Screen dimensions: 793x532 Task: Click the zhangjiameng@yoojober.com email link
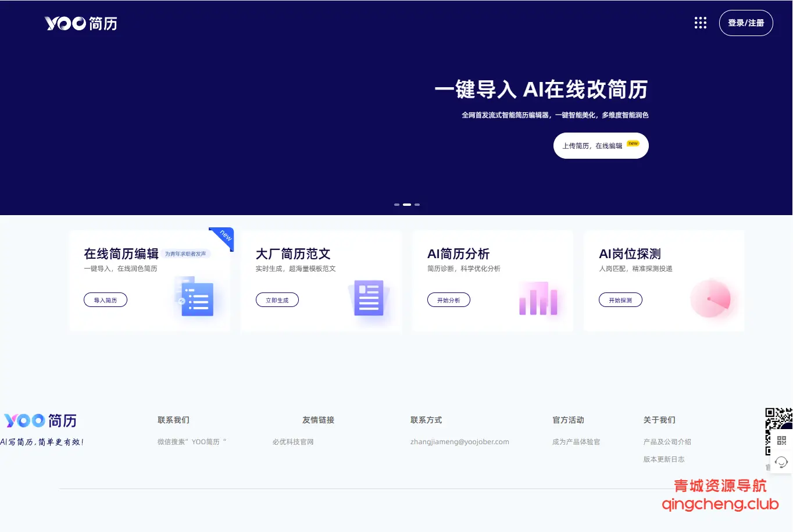[x=459, y=441]
